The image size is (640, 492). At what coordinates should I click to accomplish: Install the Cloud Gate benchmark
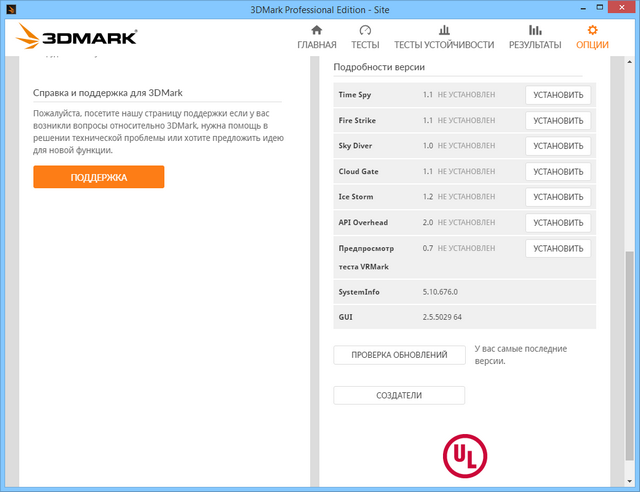[x=558, y=171]
